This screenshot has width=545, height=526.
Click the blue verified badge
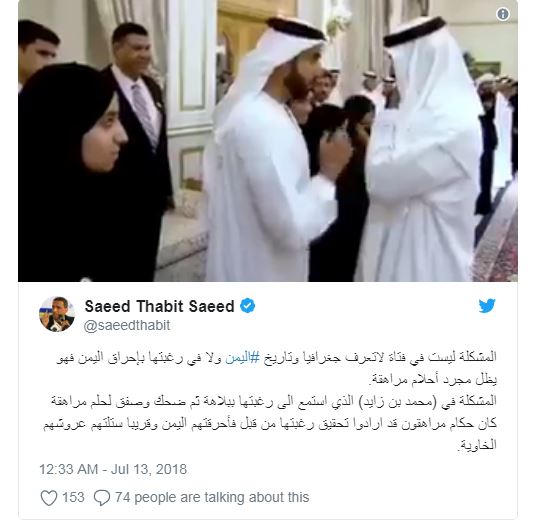247,306
